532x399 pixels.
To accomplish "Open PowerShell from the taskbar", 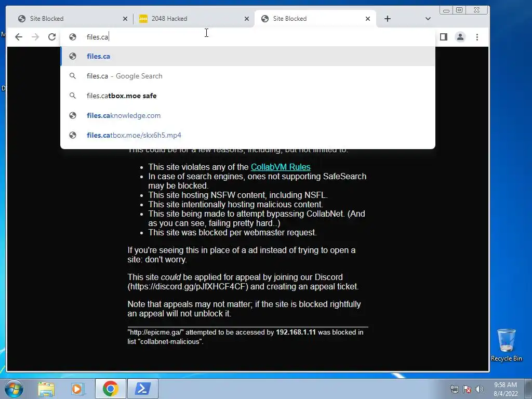I will 142,389.
